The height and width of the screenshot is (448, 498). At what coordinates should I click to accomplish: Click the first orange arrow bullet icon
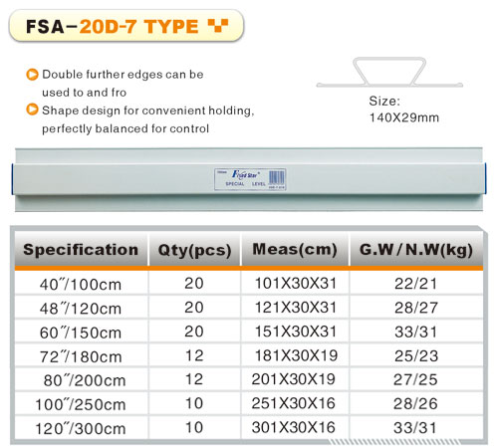(x=32, y=75)
